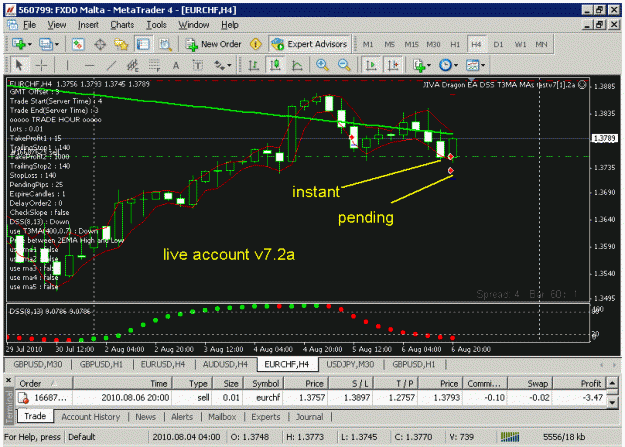Image resolution: width=625 pixels, height=447 pixels.
Task: Expand the Profiles dropdown arrow
Action: [57, 44]
